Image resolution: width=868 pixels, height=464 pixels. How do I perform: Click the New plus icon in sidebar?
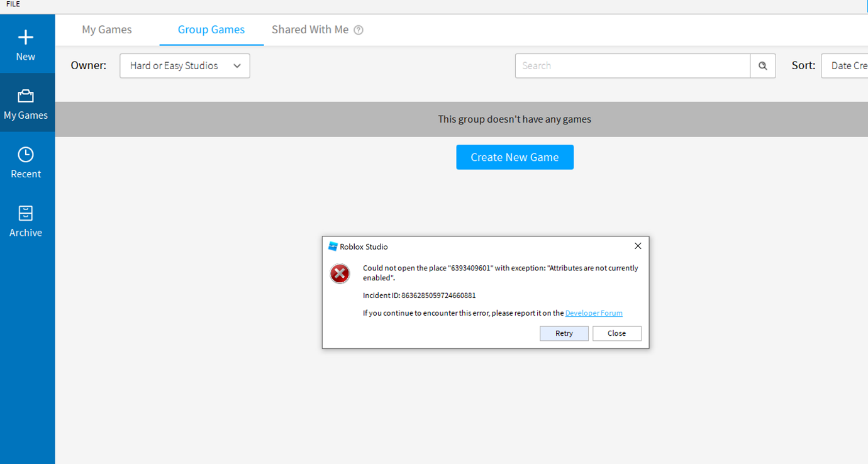coord(26,38)
